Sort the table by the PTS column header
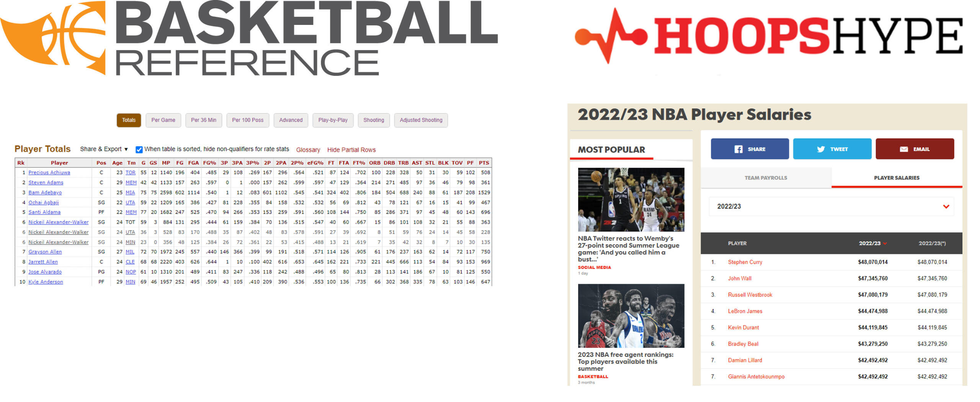Viewport: 980px width, 402px height. tap(483, 163)
